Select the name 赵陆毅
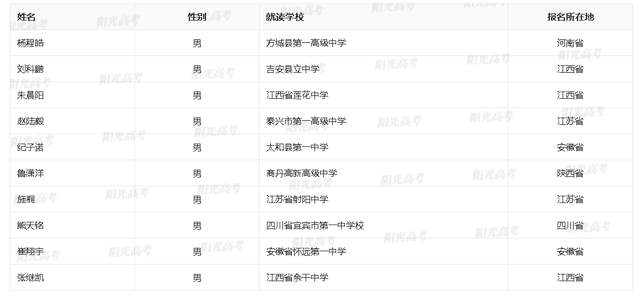The width and height of the screenshot is (644, 300). pyautogui.click(x=30, y=121)
